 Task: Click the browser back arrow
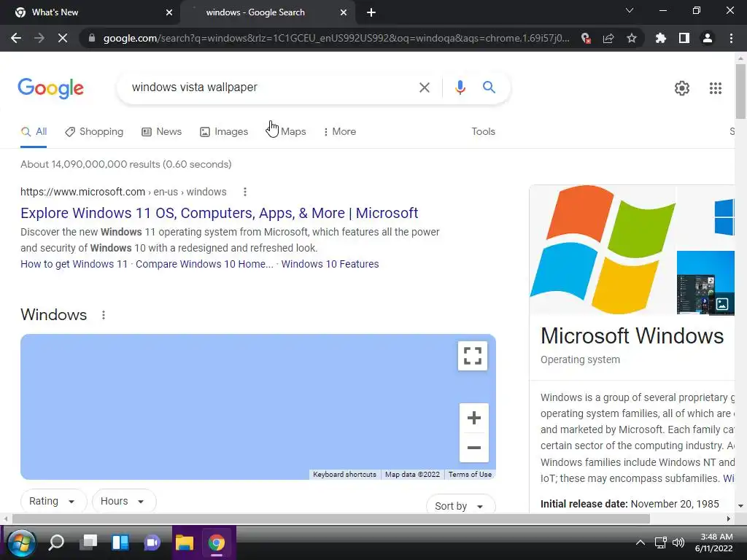pyautogui.click(x=16, y=38)
